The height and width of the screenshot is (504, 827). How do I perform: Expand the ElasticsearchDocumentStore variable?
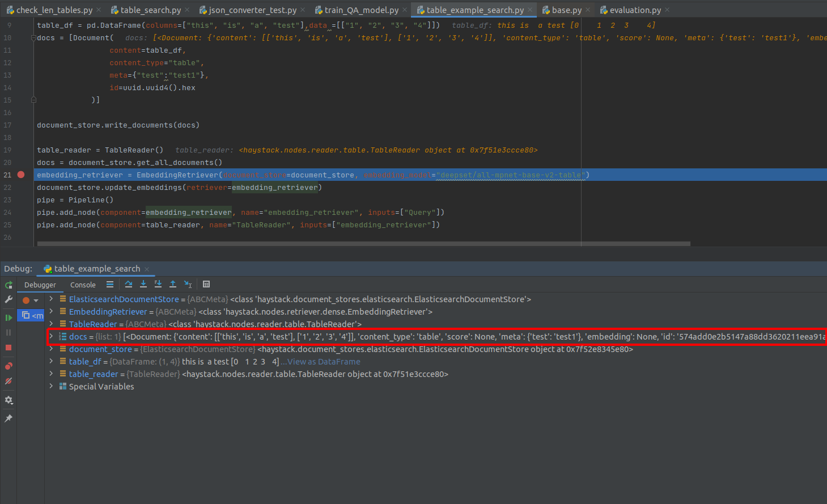point(51,299)
